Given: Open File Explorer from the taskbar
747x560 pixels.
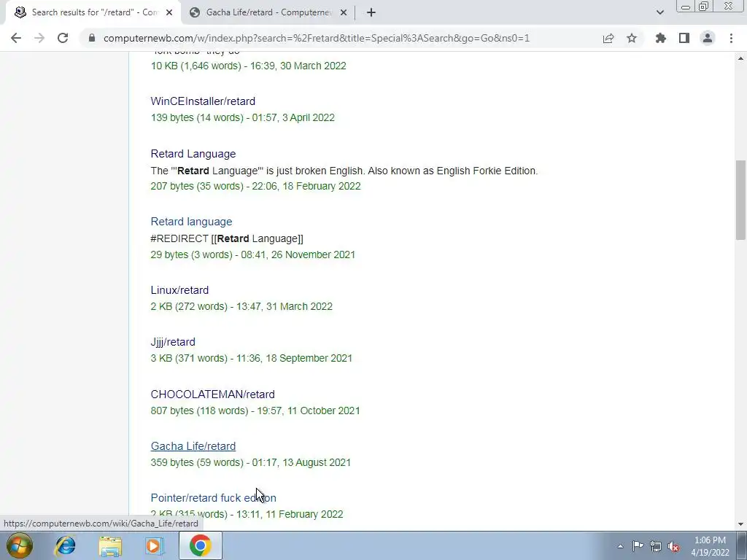Looking at the screenshot, I should click(110, 545).
